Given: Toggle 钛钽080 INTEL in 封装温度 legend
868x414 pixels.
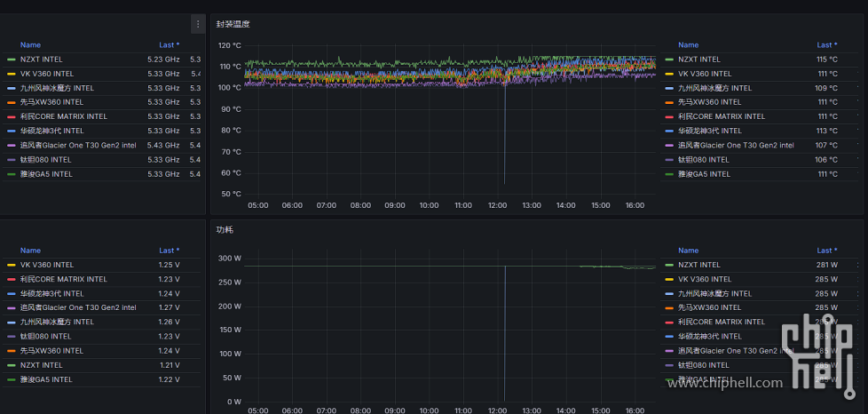Looking at the screenshot, I should point(704,160).
